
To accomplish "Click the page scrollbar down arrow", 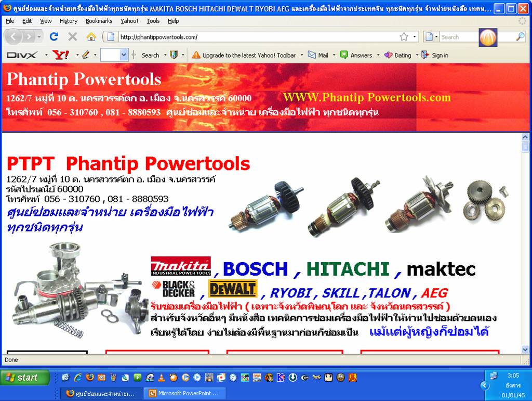I will 525,350.
